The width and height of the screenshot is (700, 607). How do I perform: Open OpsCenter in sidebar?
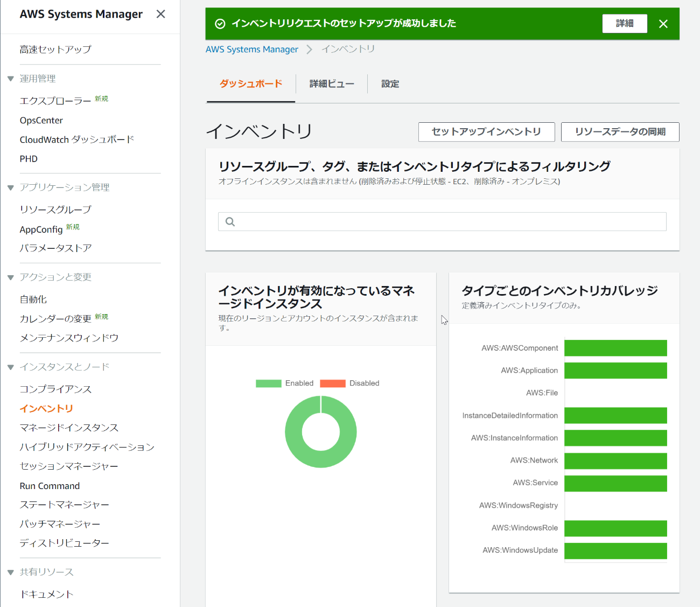tap(41, 121)
